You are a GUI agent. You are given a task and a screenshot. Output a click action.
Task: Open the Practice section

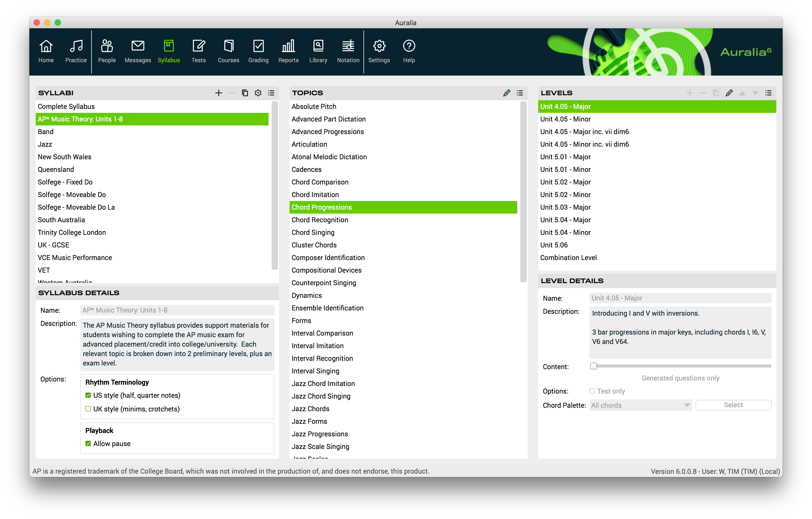point(76,51)
